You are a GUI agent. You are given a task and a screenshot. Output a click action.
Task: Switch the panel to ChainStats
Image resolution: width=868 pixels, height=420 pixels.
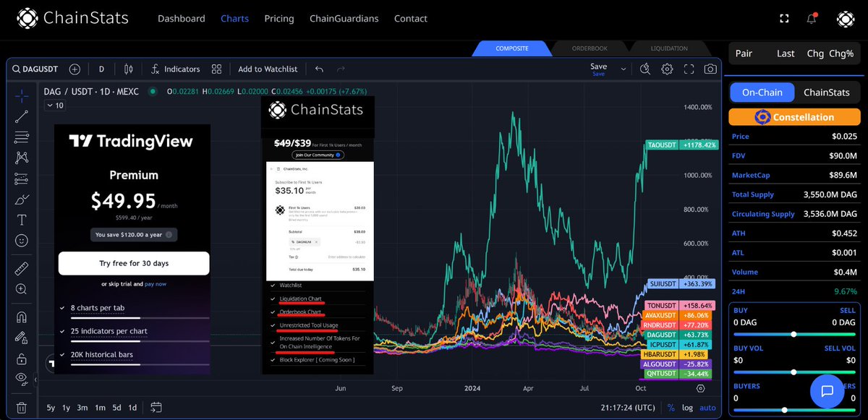[827, 93]
